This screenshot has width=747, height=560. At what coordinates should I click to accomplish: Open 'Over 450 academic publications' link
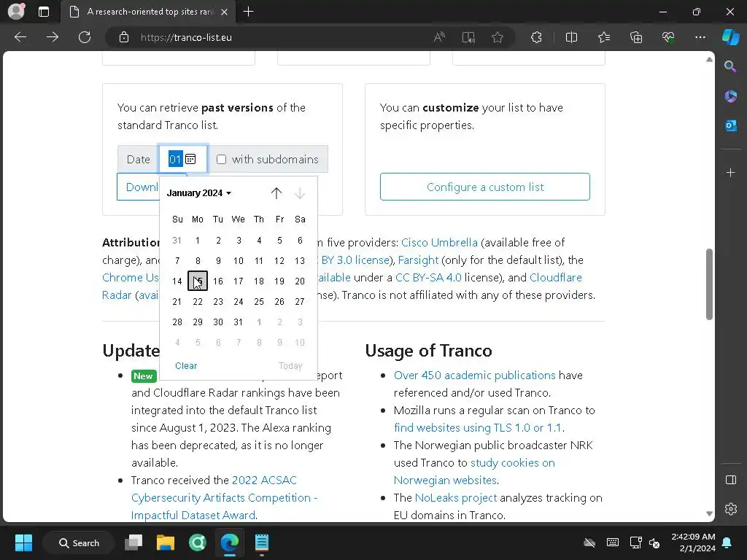474,376
